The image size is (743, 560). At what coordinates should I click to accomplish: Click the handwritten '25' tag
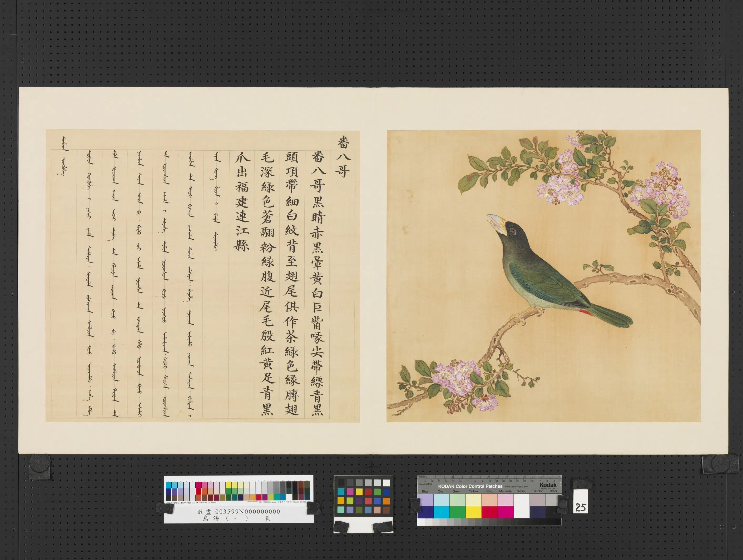pos(581,508)
